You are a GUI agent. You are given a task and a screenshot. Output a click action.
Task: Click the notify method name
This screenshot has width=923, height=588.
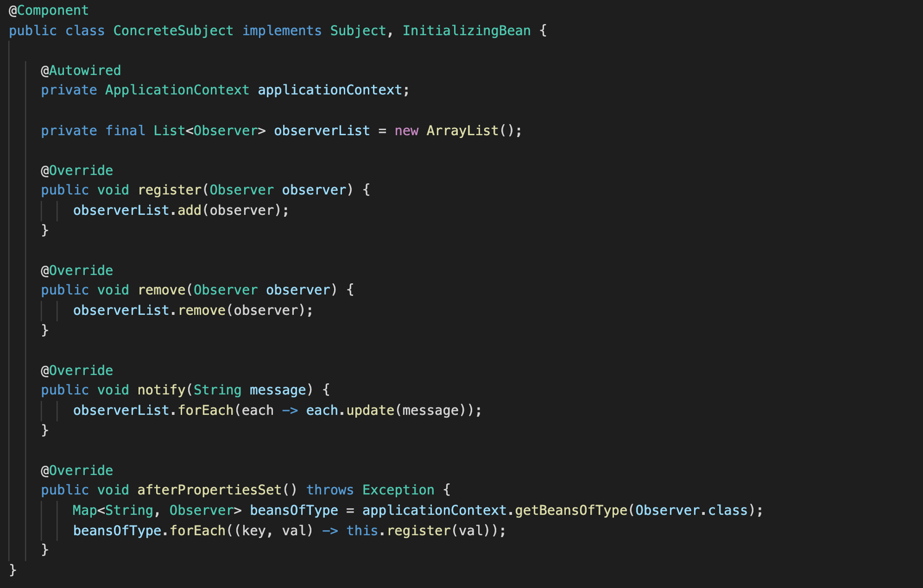pos(161,390)
